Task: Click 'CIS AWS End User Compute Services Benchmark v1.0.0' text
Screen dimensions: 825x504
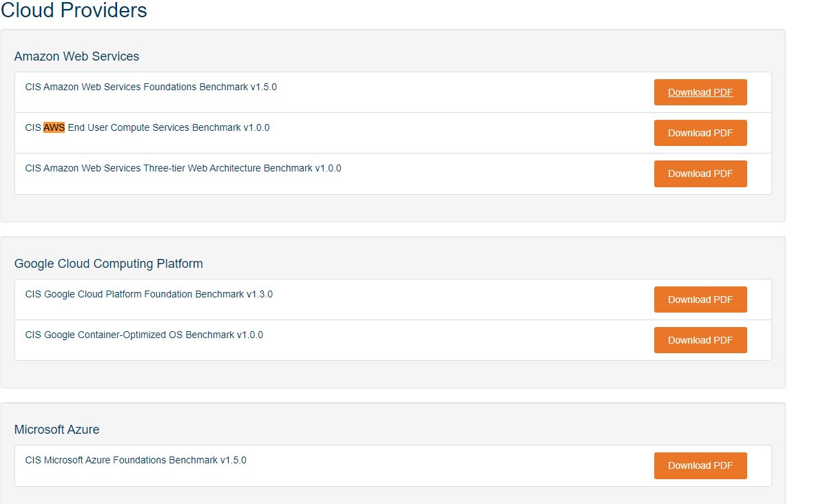Action: [147, 127]
